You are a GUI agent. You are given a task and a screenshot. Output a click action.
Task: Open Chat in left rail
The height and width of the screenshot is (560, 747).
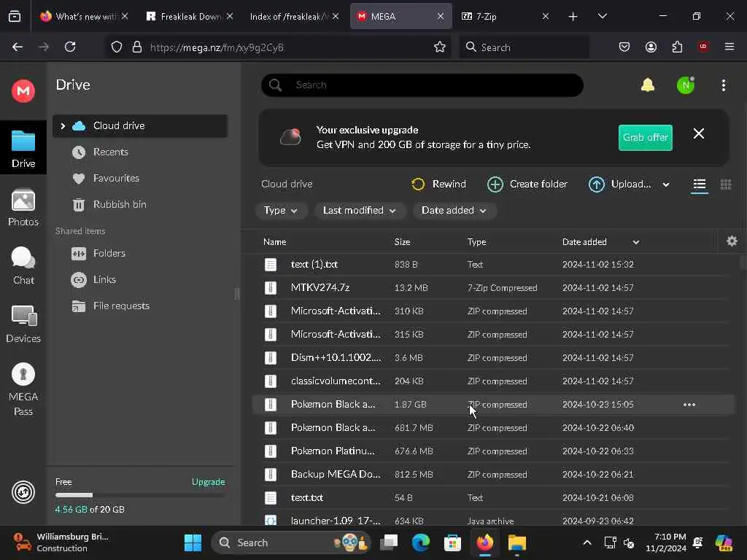(23, 265)
